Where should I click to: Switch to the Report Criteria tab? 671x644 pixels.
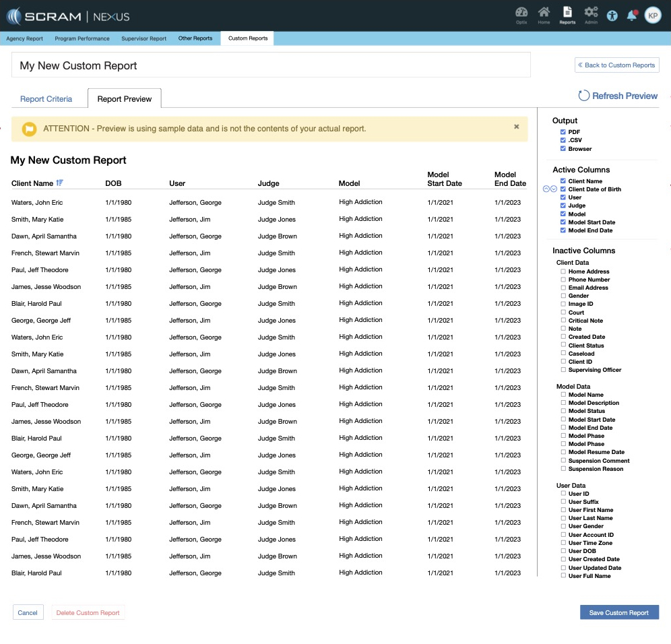point(46,99)
